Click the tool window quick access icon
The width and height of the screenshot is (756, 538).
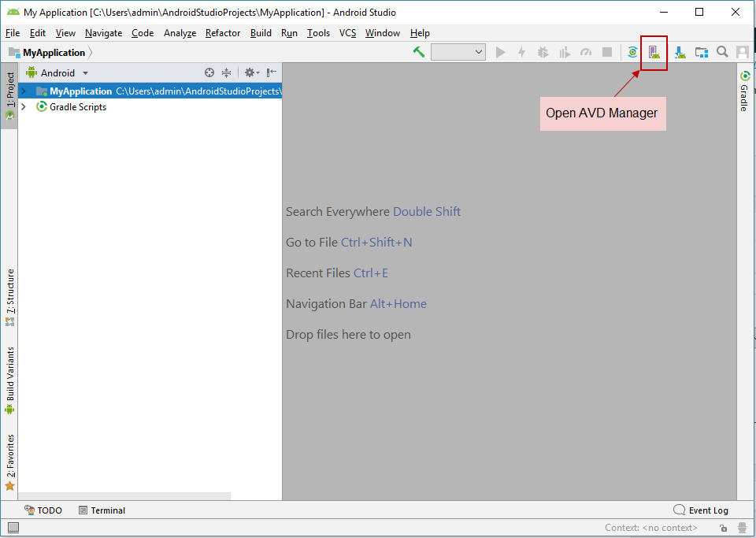13,528
